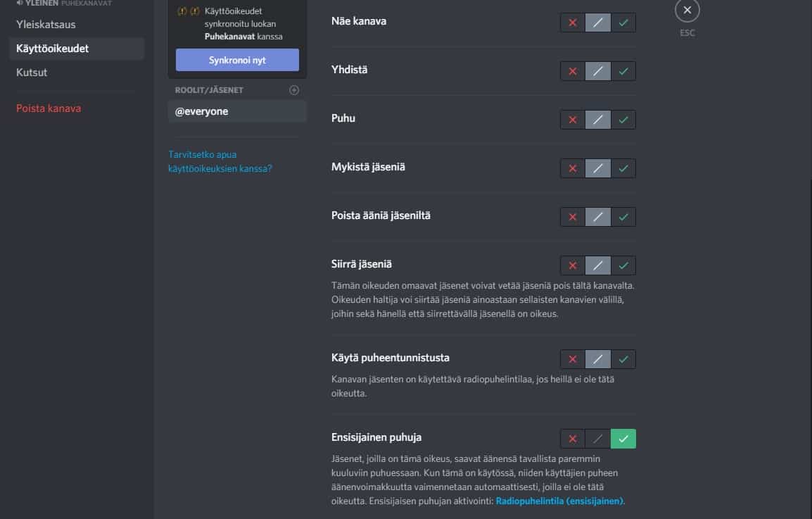Select the @everyone role entry
812x519 pixels.
(x=237, y=111)
